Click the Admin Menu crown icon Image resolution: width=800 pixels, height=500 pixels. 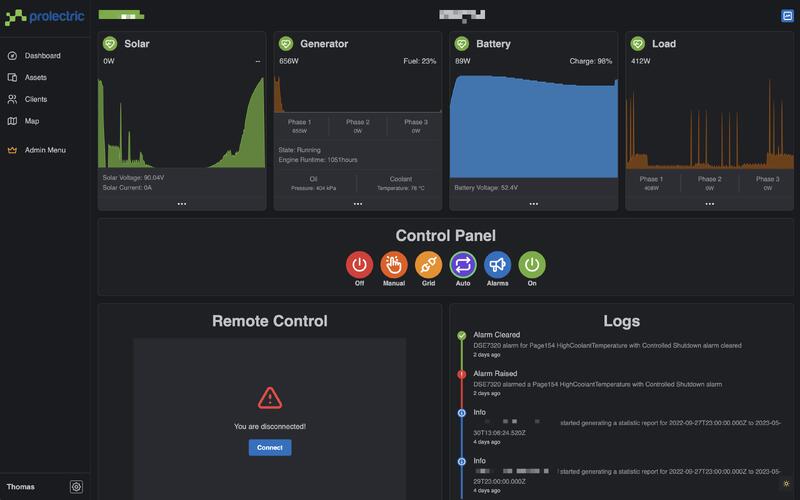click(x=13, y=150)
